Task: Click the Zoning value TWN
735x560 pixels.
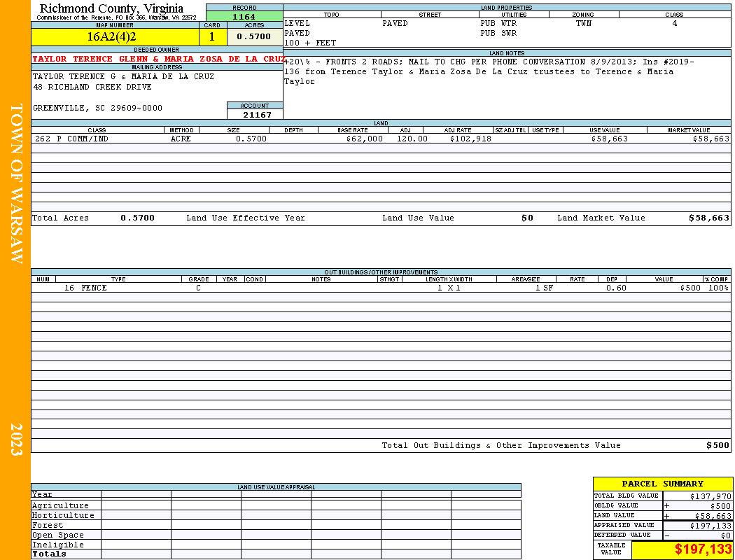Action: coord(584,23)
